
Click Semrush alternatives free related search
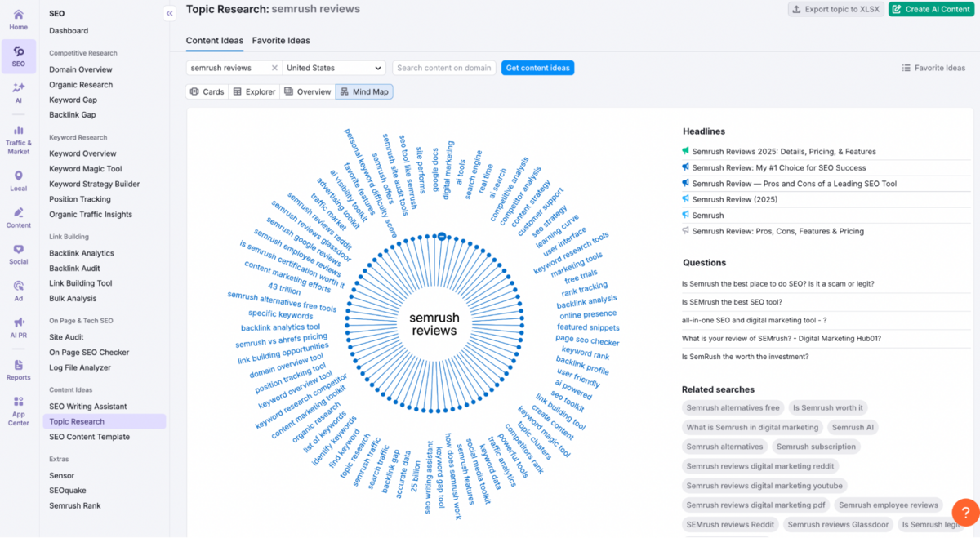click(x=733, y=407)
